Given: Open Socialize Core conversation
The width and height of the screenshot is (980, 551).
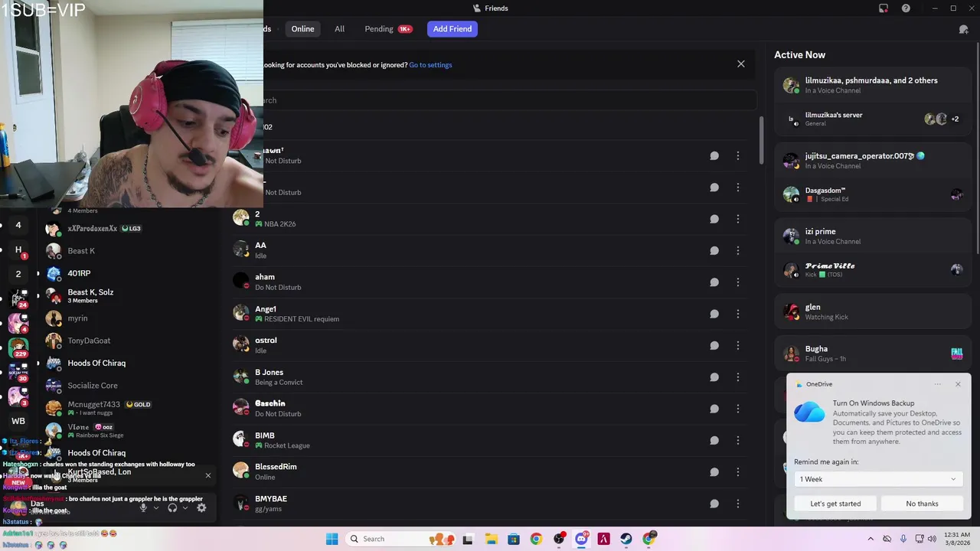Looking at the screenshot, I should click(130, 386).
